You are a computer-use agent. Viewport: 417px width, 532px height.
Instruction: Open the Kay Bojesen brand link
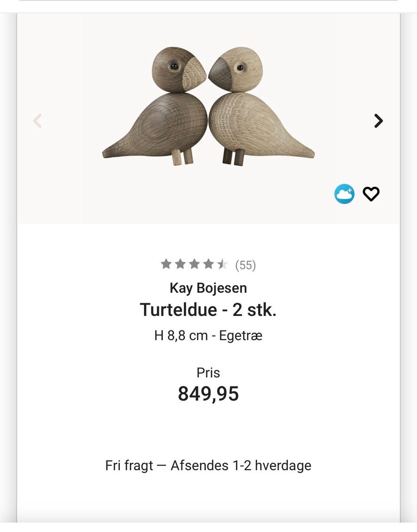[x=208, y=288]
